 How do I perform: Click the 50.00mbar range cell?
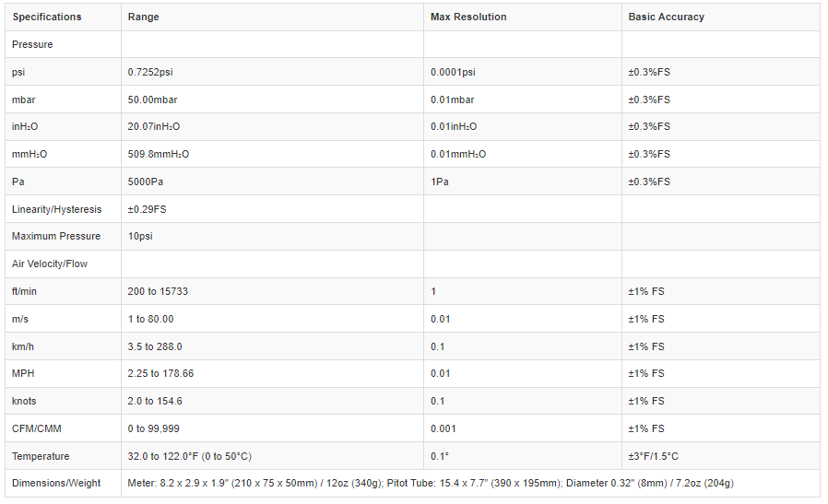[153, 100]
